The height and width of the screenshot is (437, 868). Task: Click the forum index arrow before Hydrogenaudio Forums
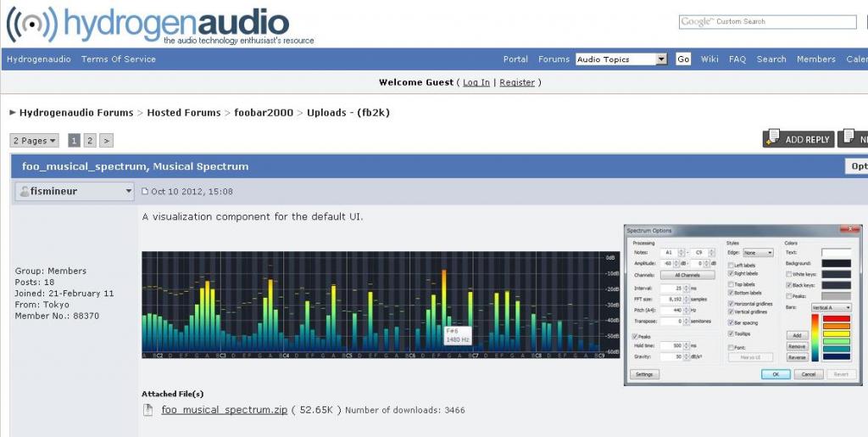[x=13, y=113]
